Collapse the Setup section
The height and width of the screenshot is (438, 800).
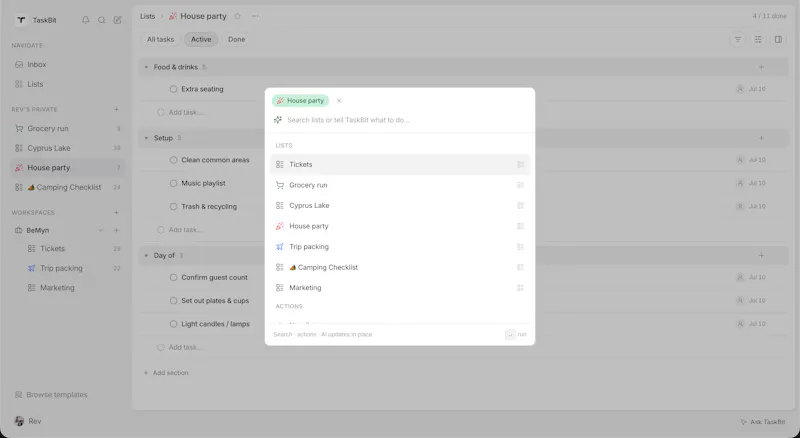click(146, 138)
